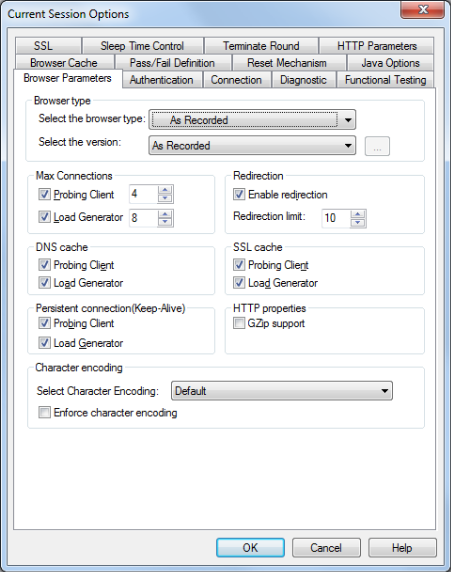This screenshot has width=452, height=573.
Task: Open the Connection tab
Action: tap(236, 80)
